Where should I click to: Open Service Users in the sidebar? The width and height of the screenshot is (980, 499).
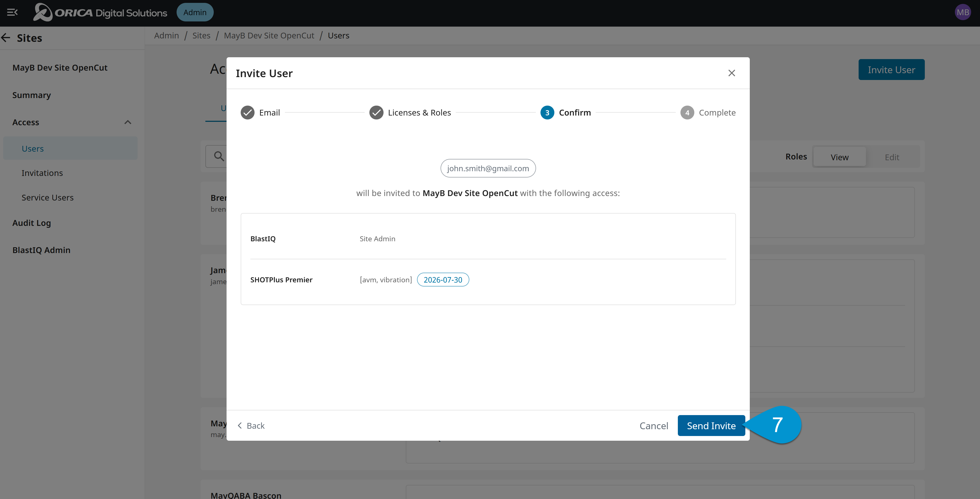[x=48, y=198]
